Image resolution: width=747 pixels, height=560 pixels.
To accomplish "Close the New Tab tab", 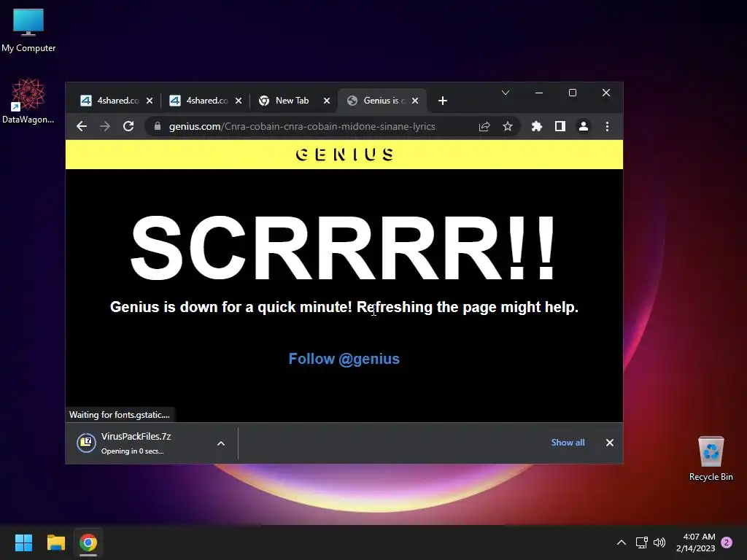I will [327, 101].
